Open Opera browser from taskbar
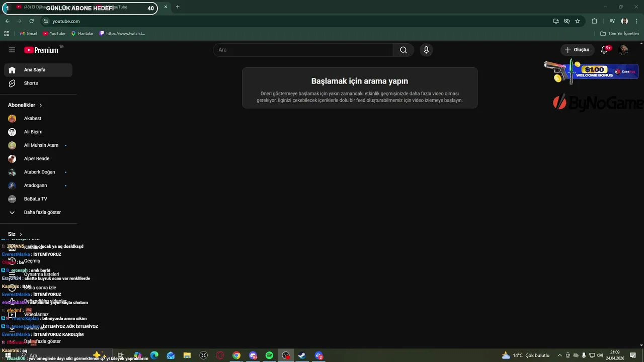Screen dimensions: 644x362 pos(220,355)
